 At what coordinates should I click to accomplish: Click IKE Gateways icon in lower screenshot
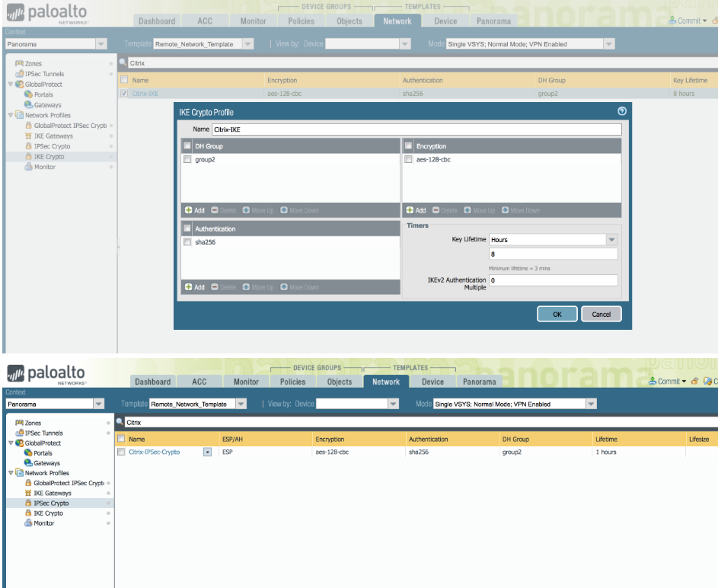(x=28, y=494)
